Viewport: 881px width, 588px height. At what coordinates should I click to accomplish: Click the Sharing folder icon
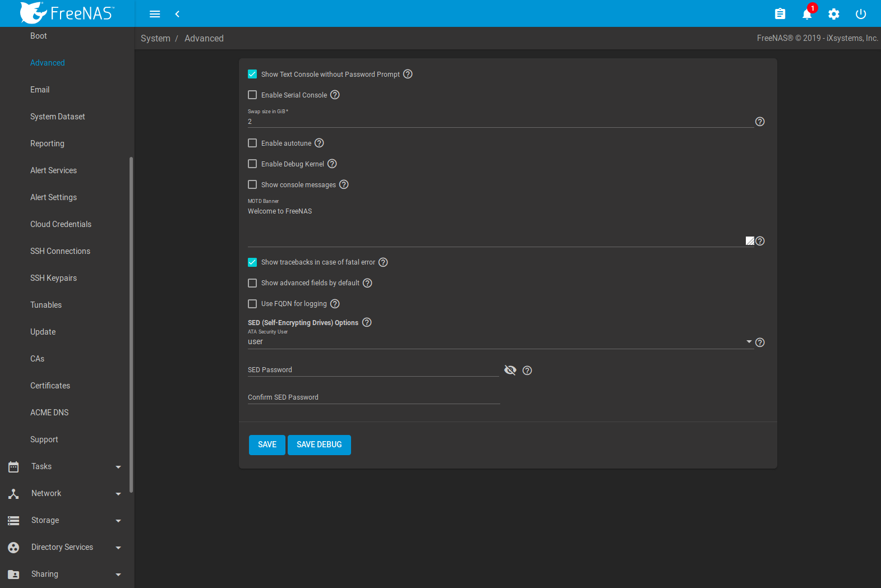coord(13,575)
